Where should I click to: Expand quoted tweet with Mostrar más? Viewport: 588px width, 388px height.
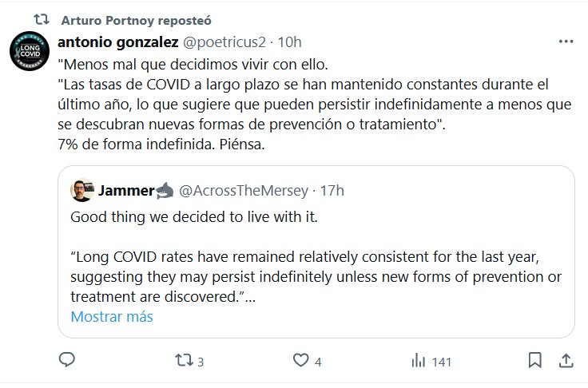(111, 316)
